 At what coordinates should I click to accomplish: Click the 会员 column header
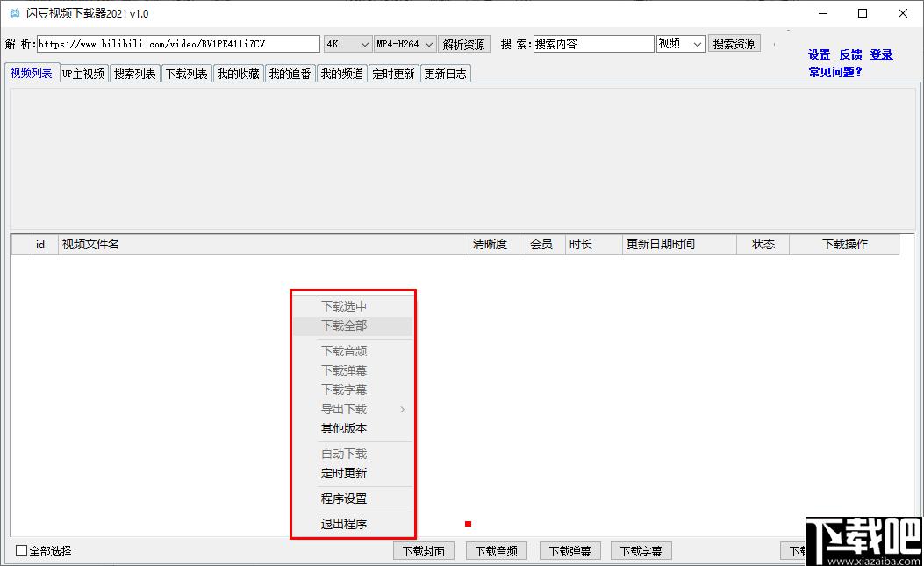545,245
